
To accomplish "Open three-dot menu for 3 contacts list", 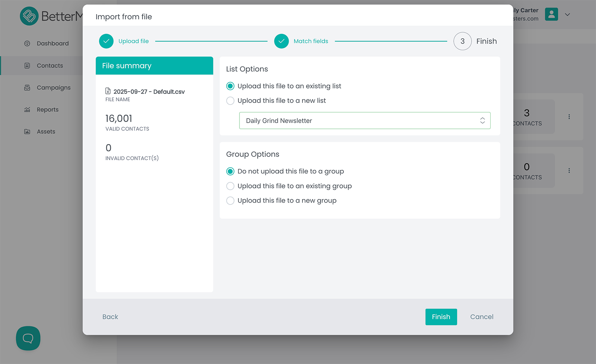I will click(569, 117).
